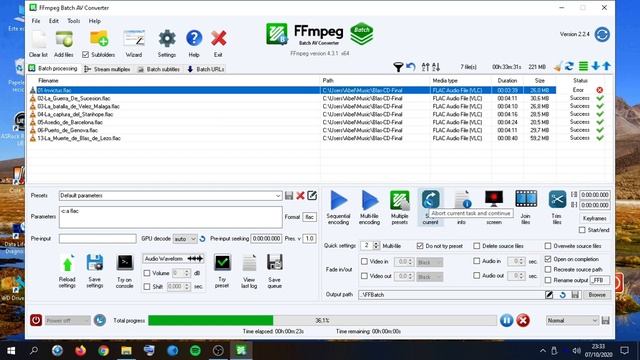Open the Edit menu
The image size is (640, 360).
[54, 21]
